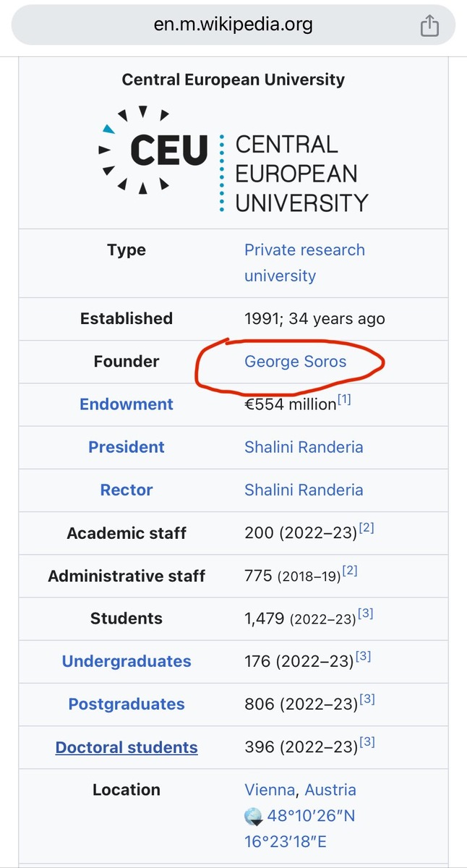The height and width of the screenshot is (868, 467).
Task: Open the Vienna location link
Action: [x=270, y=790]
